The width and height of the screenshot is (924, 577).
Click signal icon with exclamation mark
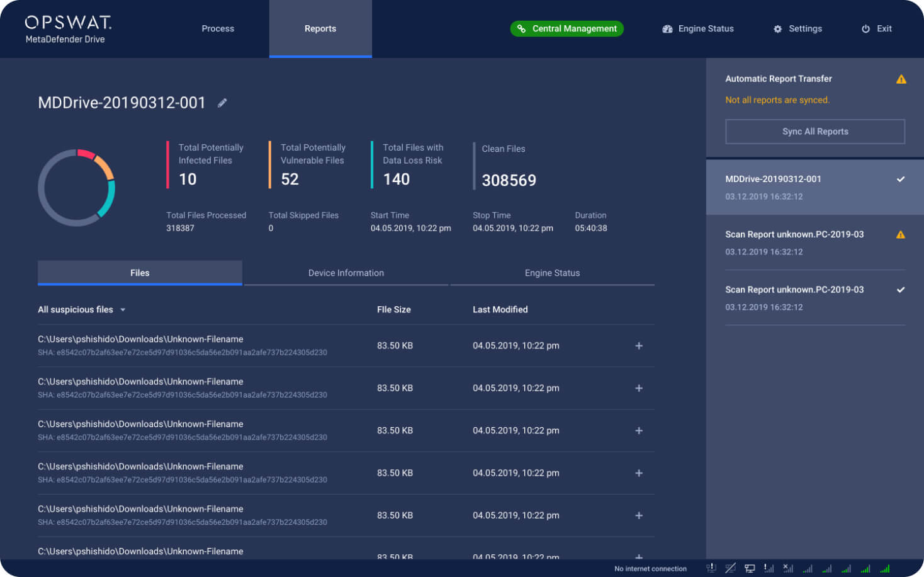[x=769, y=568]
